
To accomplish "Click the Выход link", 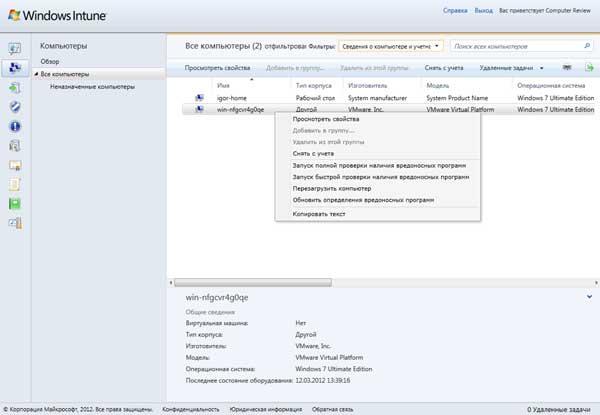I will tap(484, 10).
